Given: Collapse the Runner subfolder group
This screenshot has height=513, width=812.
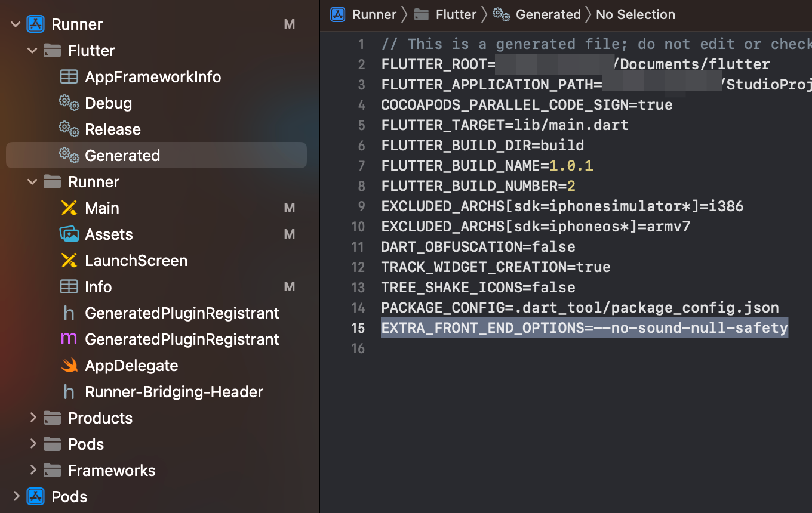Looking at the screenshot, I should click(x=33, y=182).
